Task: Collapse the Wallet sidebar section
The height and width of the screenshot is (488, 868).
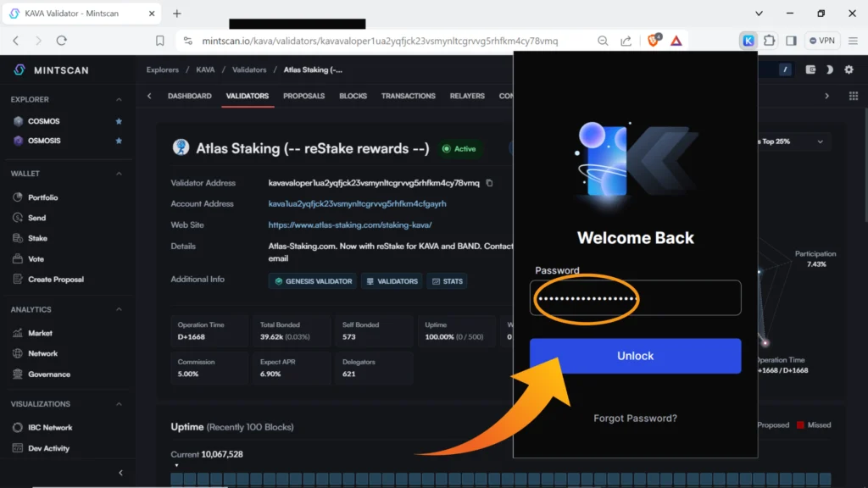Action: pos(119,174)
